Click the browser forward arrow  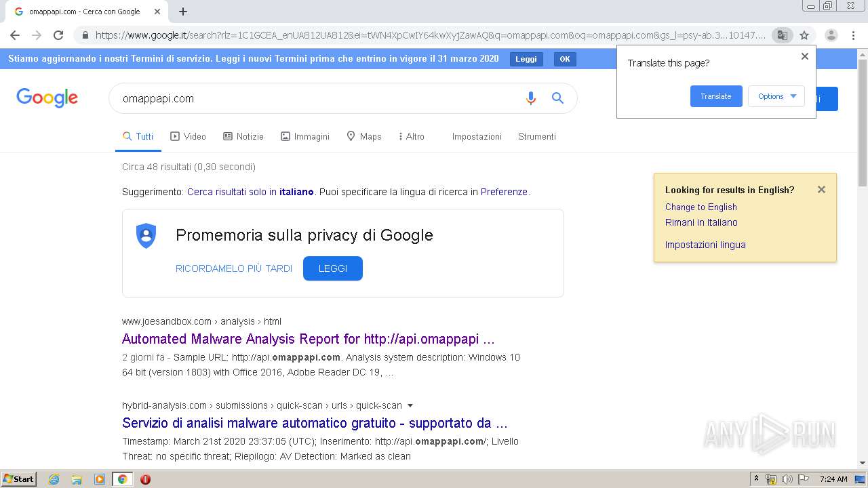point(37,35)
